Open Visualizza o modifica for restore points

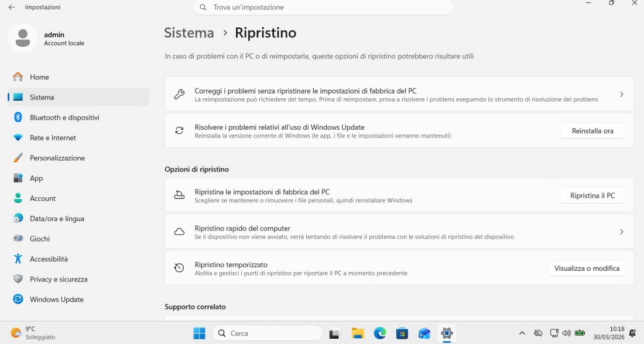click(x=587, y=268)
